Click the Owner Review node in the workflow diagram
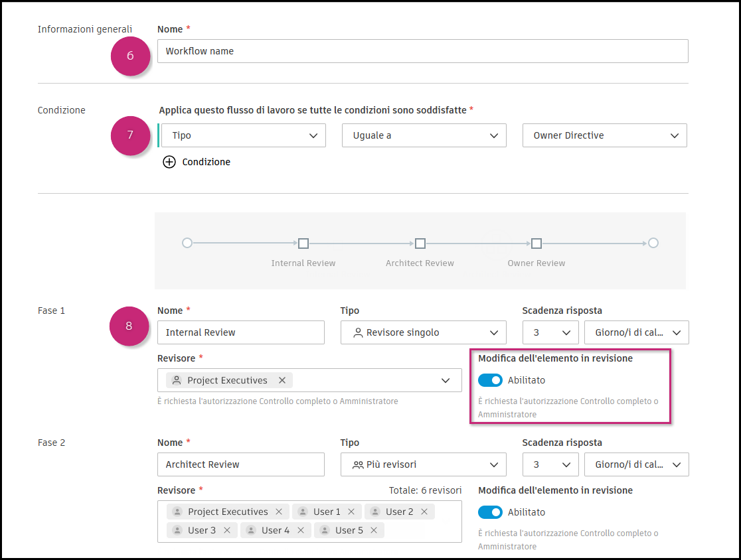The width and height of the screenshot is (741, 560). click(x=536, y=243)
